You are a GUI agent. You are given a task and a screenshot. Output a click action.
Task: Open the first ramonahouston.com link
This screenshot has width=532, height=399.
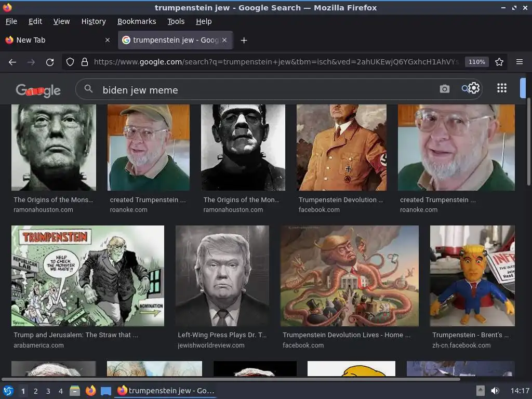pos(43,210)
